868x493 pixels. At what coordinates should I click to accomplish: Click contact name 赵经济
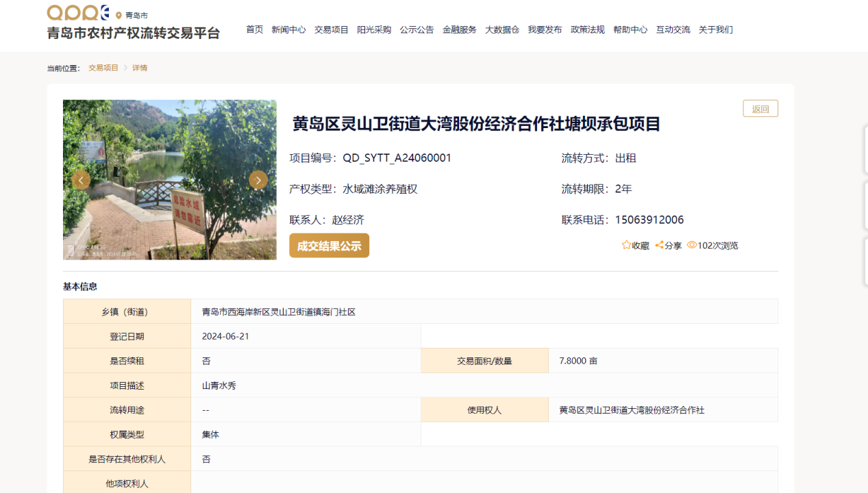point(348,220)
